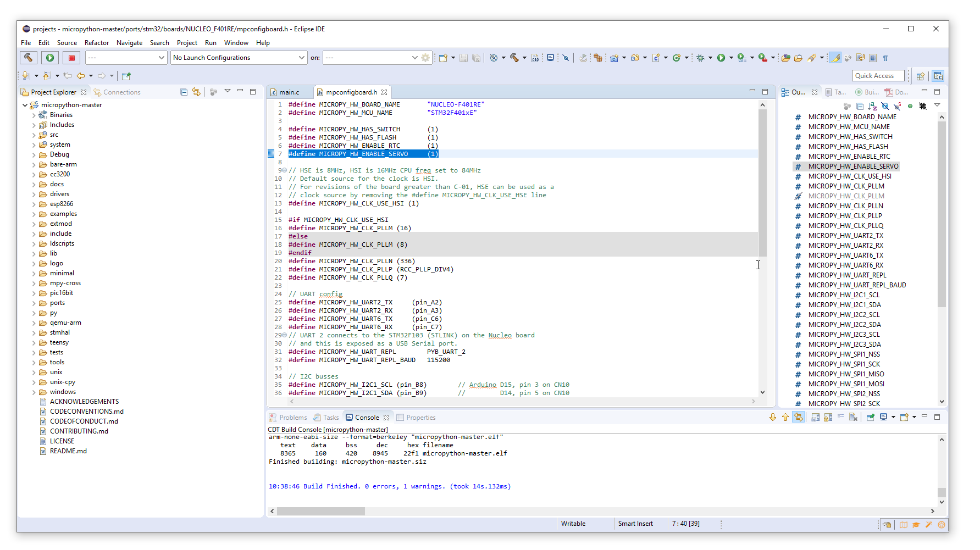This screenshot has height=550, width=980.
Task: Open launch mode dropdown showing ---
Action: (x=126, y=58)
